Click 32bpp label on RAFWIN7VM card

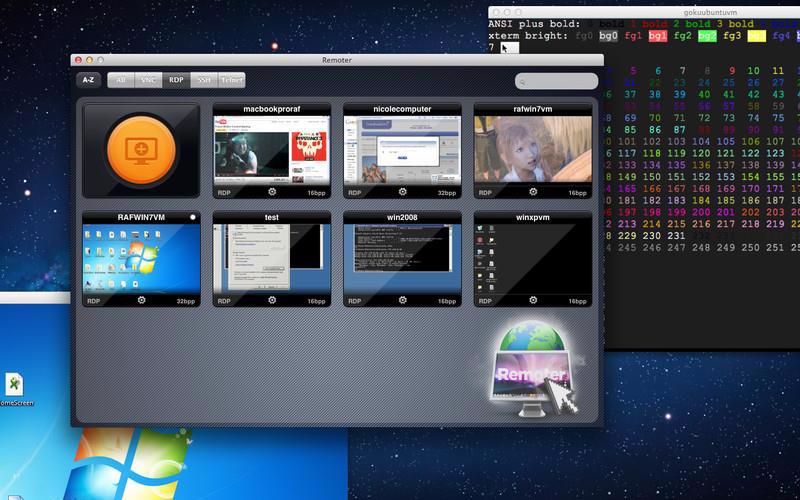point(186,301)
